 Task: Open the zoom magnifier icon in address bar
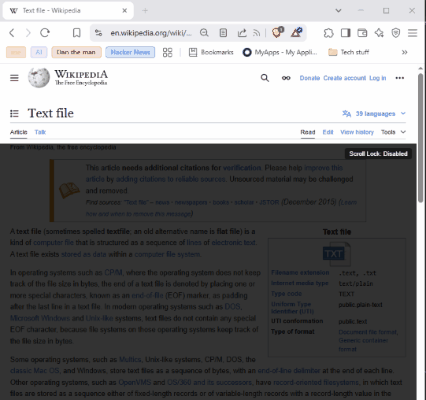tap(204, 33)
